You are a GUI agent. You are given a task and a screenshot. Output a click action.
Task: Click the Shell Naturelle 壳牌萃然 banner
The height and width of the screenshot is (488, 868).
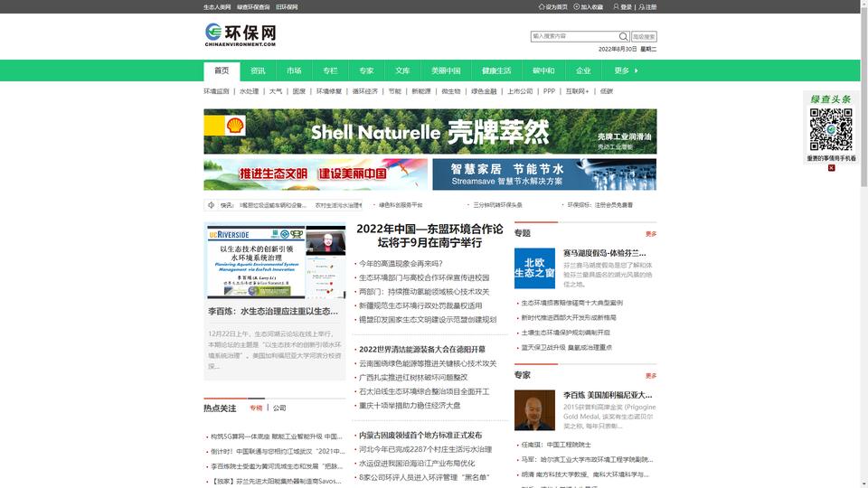pos(430,131)
